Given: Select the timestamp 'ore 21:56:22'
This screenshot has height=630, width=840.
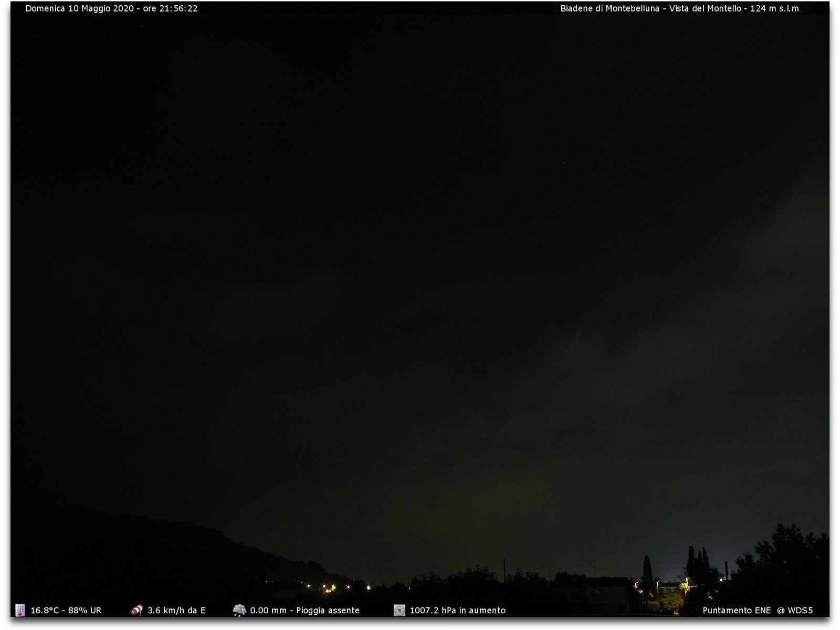Looking at the screenshot, I should [x=170, y=8].
